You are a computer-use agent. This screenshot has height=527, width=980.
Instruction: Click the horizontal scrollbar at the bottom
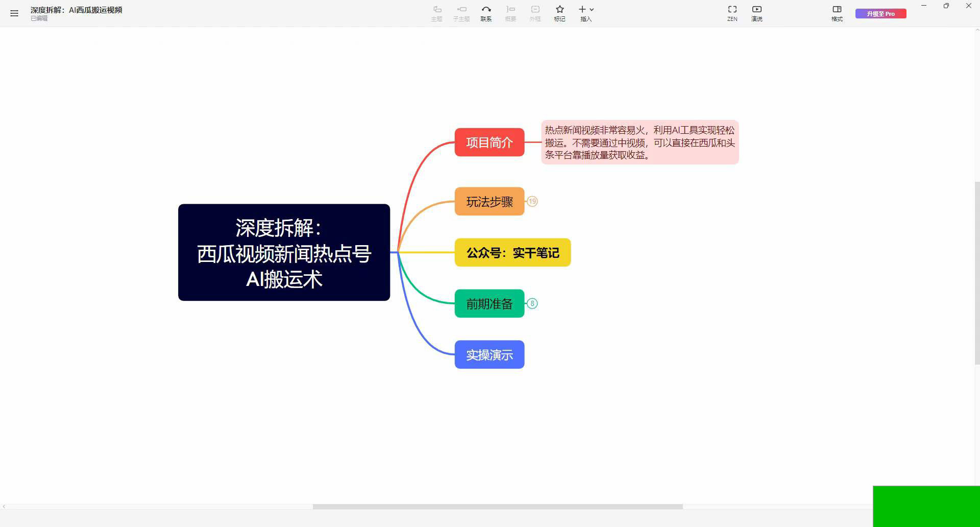tap(498, 507)
